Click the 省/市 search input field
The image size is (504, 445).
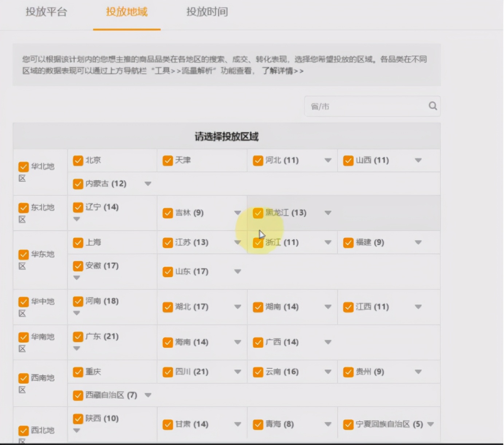(364, 106)
